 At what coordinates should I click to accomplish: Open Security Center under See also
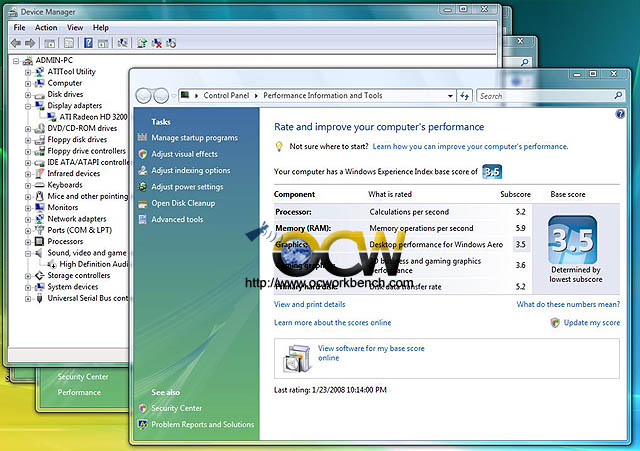(176, 408)
